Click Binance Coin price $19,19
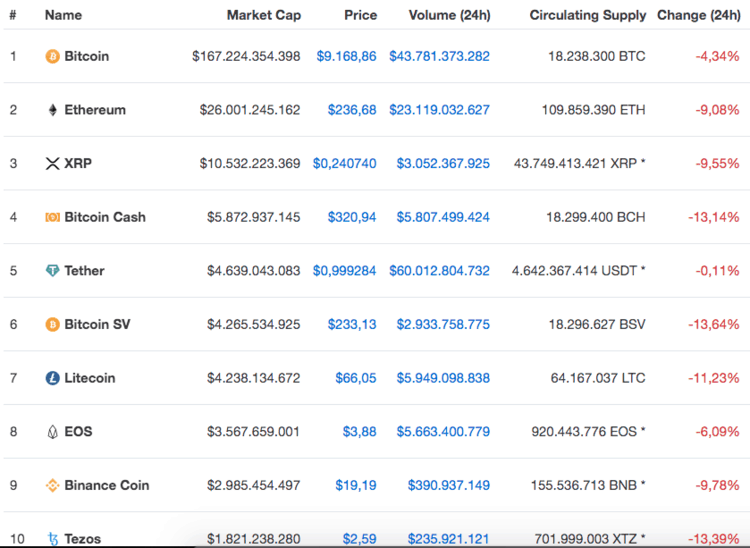This screenshot has width=750, height=548. click(x=356, y=485)
